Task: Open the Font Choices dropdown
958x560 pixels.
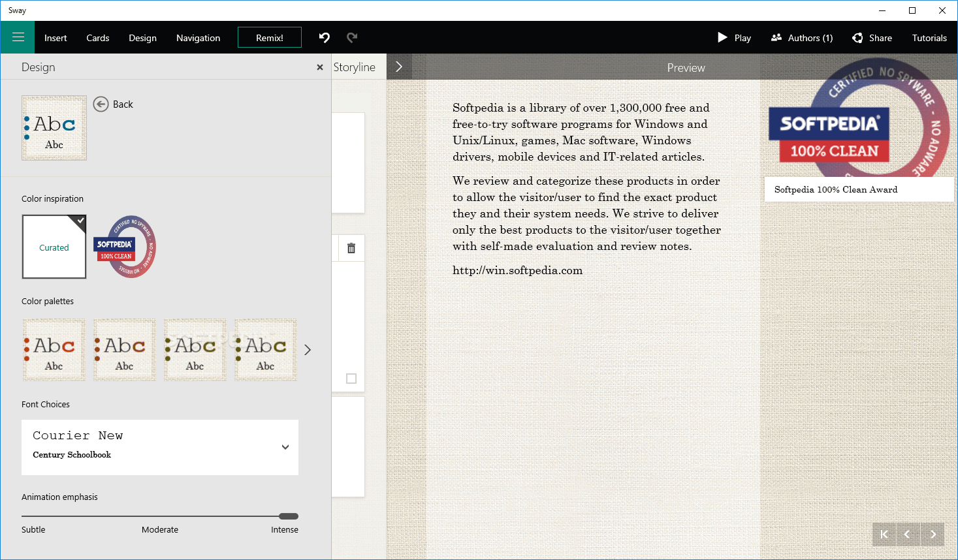Action: point(160,447)
